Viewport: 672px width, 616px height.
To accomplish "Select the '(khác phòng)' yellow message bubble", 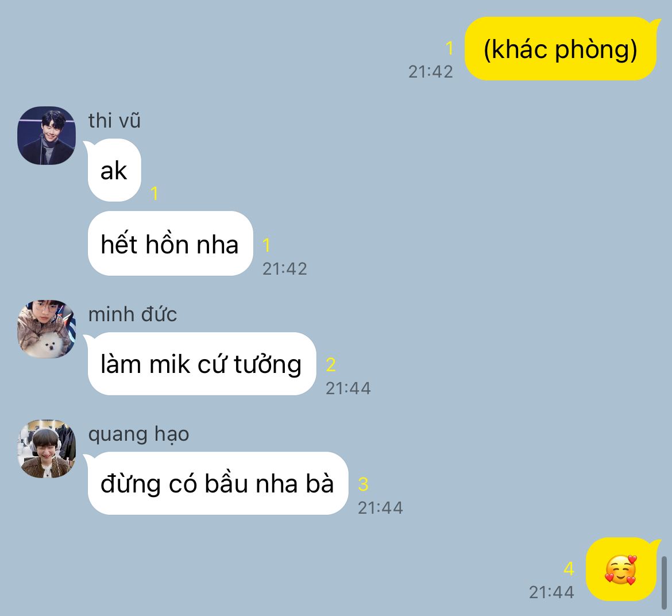I will pyautogui.click(x=561, y=48).
